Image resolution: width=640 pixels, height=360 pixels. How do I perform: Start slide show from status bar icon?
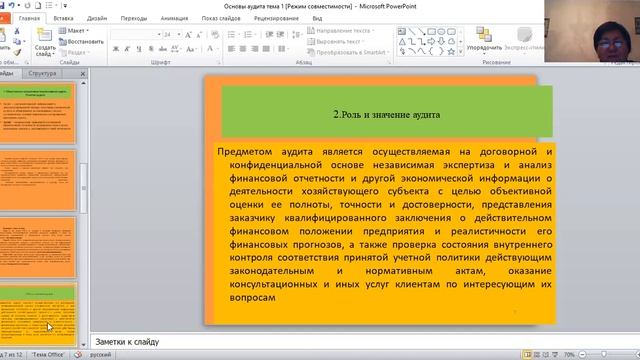[x=555, y=355]
